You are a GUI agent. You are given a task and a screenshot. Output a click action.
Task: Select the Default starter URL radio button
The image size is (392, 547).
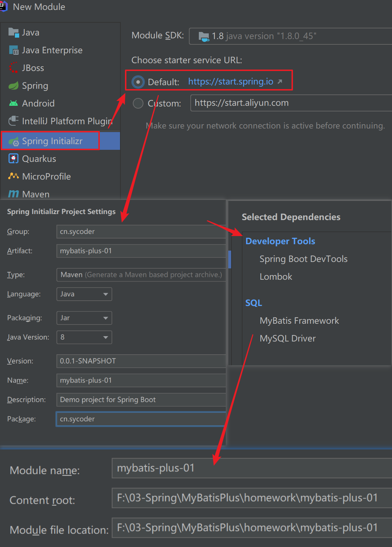click(x=138, y=82)
